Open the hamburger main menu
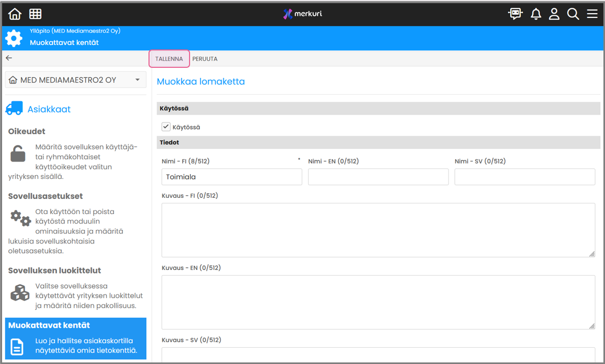This screenshot has width=605, height=364. [x=592, y=14]
